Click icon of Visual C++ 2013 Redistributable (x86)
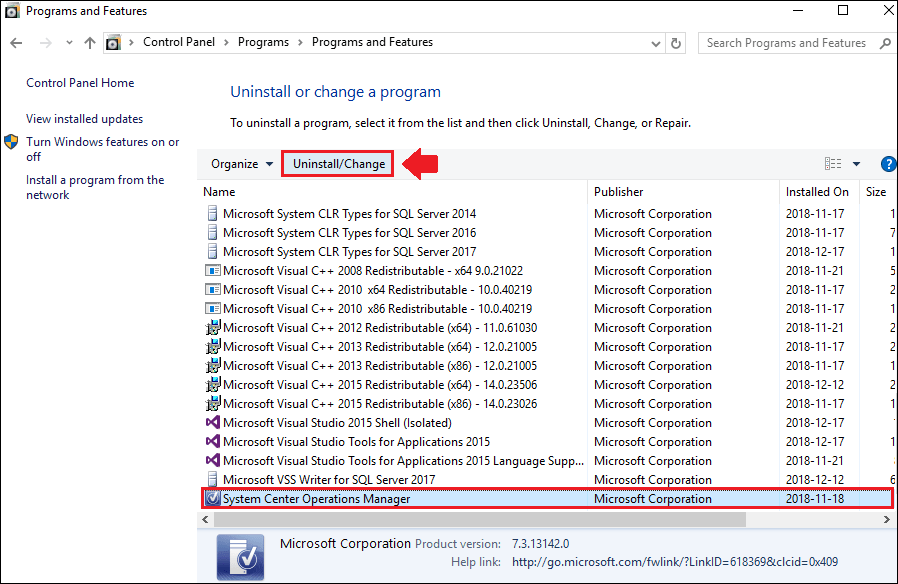Screen dimensions: 898x584 (212, 365)
